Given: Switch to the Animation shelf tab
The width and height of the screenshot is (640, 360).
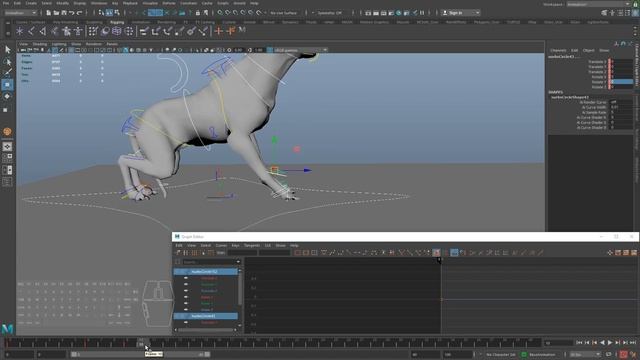Looking at the screenshot, I should [x=140, y=22].
